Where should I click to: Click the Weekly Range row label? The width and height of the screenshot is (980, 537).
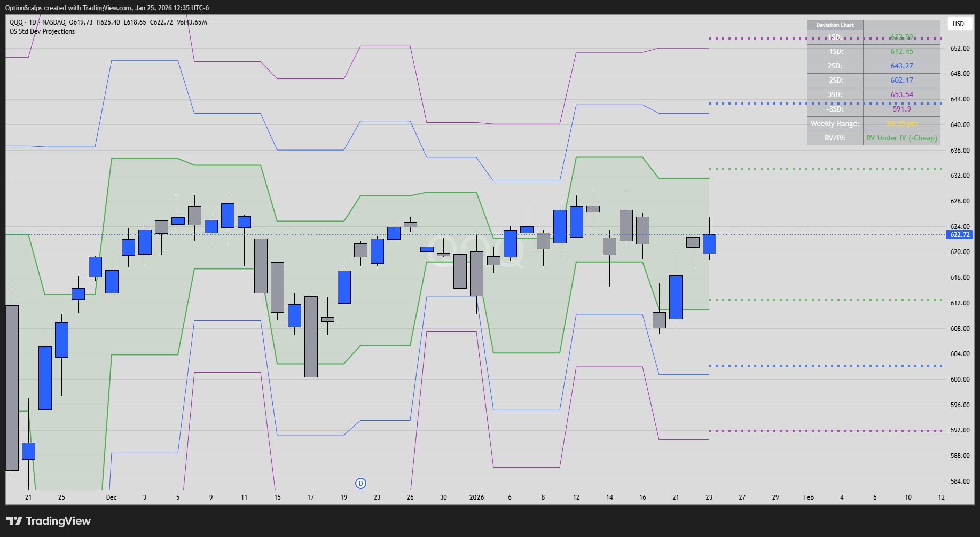click(x=835, y=124)
